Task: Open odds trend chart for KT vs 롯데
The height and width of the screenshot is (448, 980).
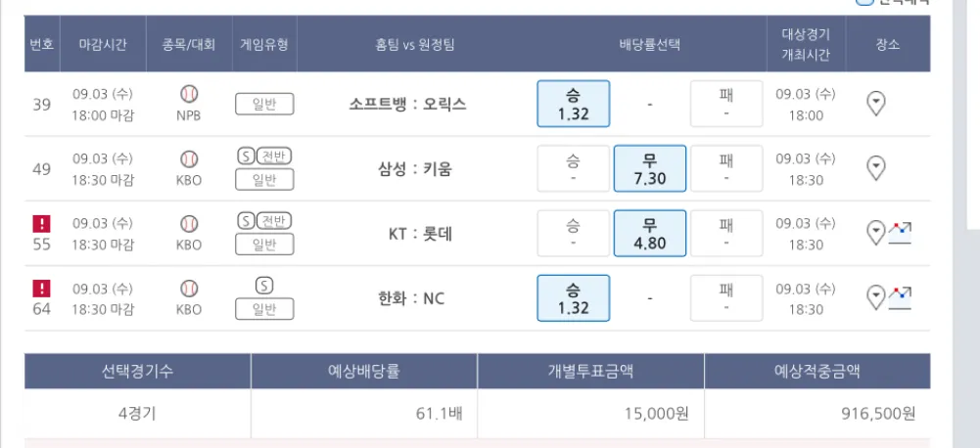Action: pyautogui.click(x=901, y=233)
